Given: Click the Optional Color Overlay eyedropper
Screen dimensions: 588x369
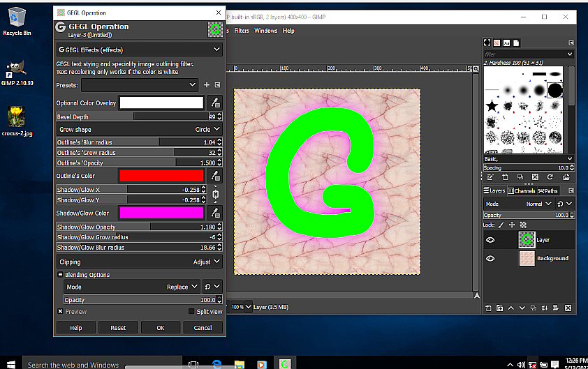Looking at the screenshot, I should 215,103.
